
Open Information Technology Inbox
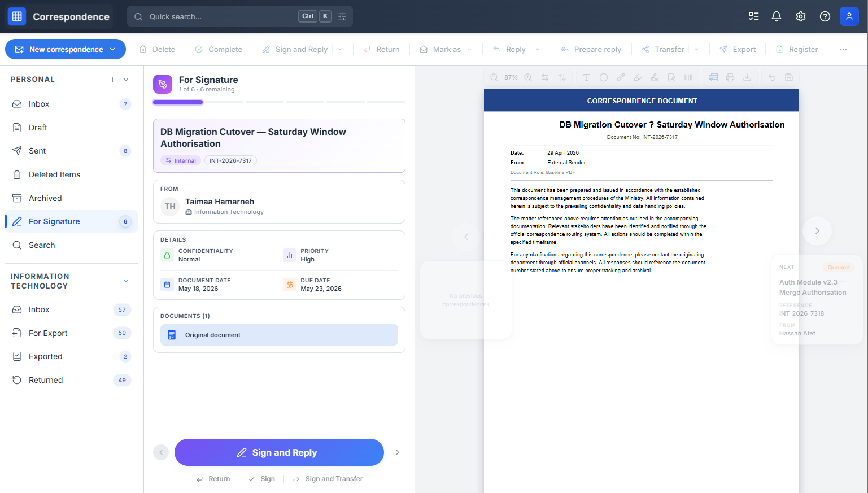71,309
